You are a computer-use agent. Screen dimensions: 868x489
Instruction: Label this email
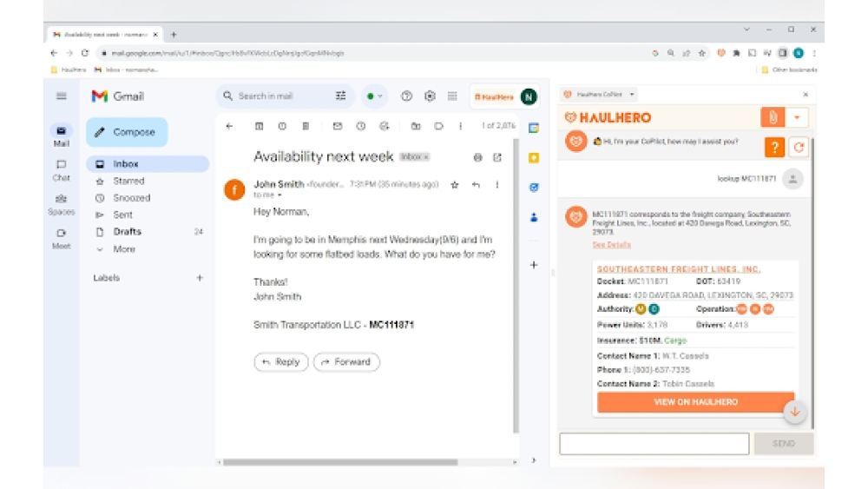coord(438,126)
